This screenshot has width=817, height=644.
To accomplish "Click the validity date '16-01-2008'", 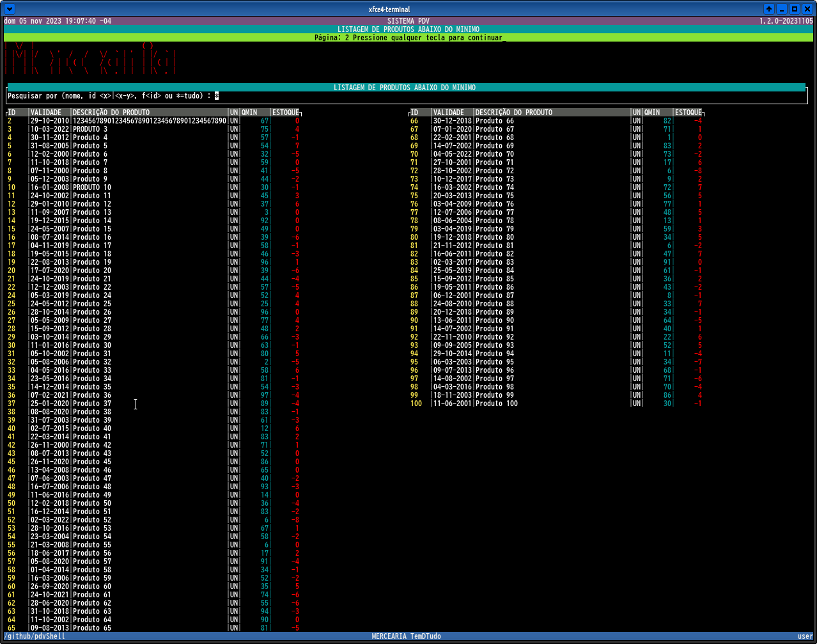I will [50, 187].
